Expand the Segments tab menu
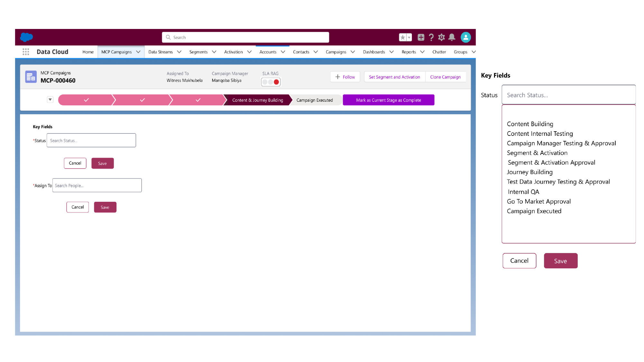 214,52
